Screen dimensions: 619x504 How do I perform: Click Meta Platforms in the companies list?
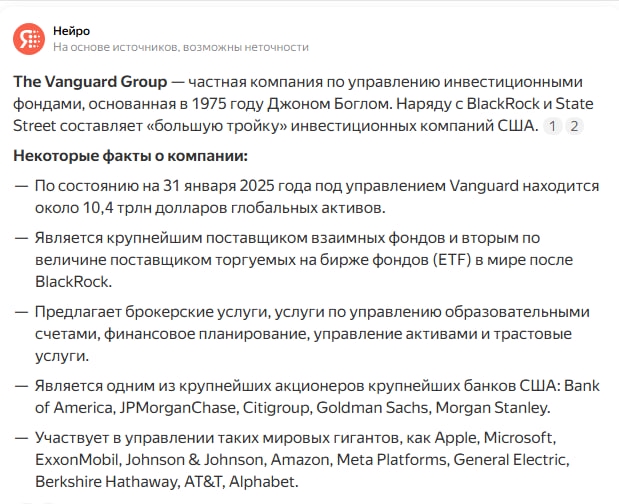tap(391, 459)
